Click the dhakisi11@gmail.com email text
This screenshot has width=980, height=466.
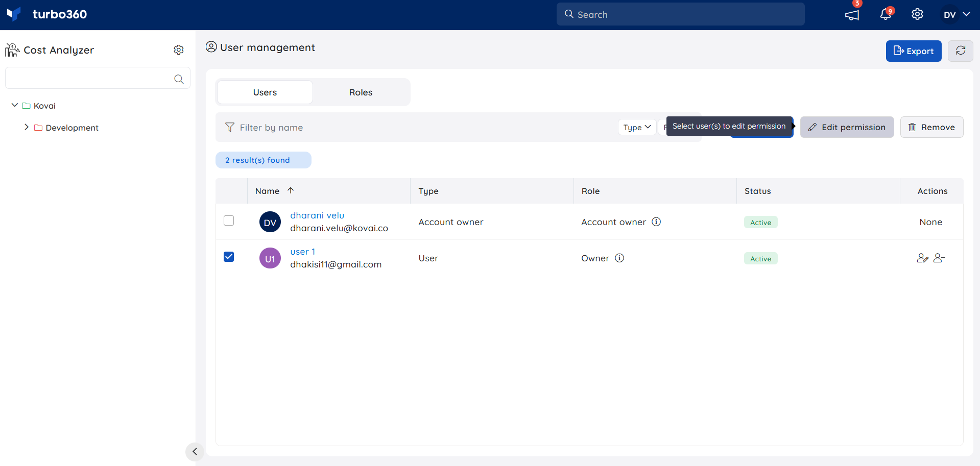click(x=336, y=264)
